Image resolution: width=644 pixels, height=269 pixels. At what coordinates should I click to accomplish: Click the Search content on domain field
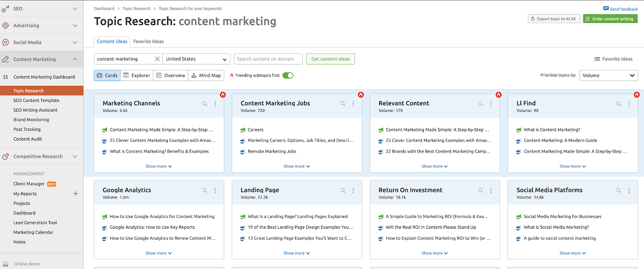point(268,59)
